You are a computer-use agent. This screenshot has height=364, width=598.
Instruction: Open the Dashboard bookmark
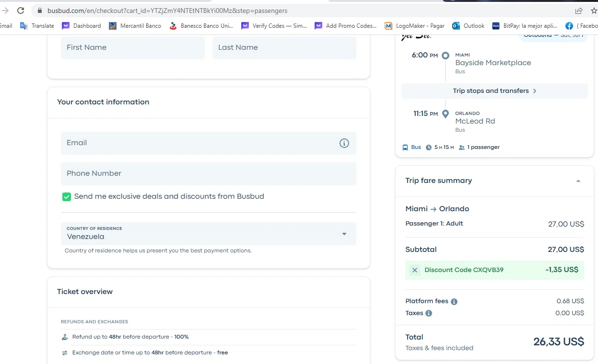pos(82,26)
